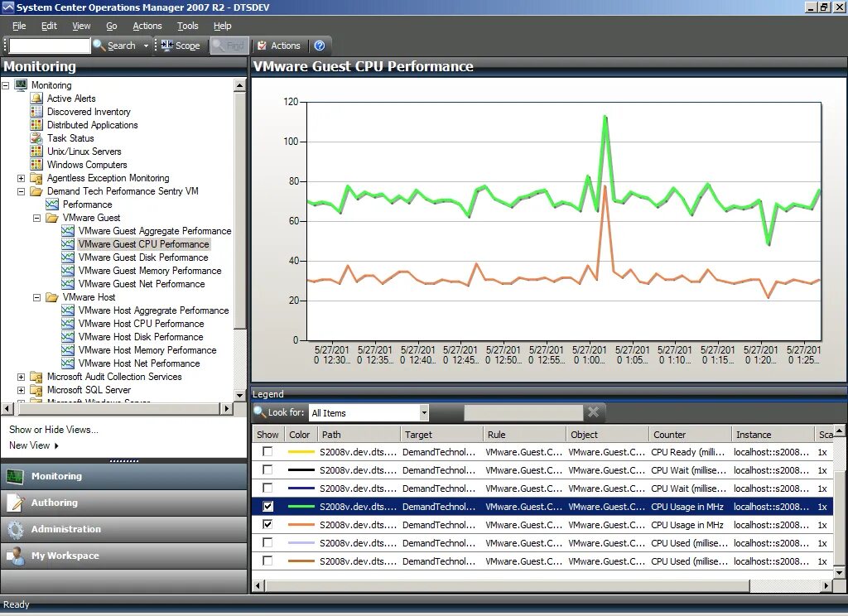Click the My Workspace person icon
848x616 pixels.
[x=15, y=556]
